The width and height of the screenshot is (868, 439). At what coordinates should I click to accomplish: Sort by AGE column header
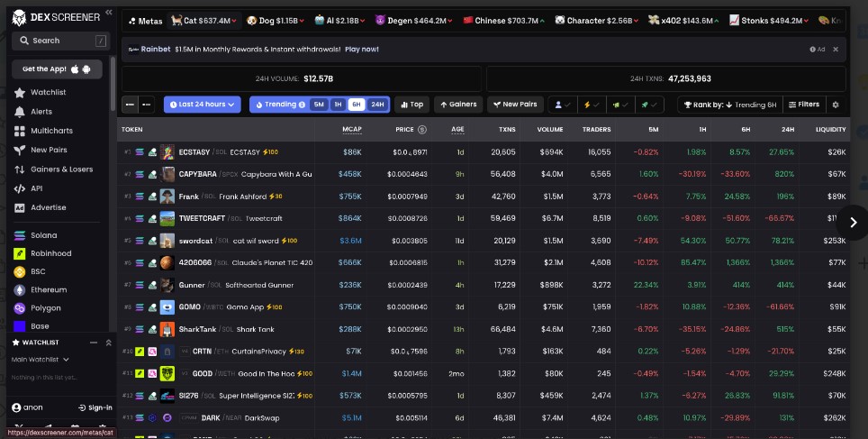[457, 130]
